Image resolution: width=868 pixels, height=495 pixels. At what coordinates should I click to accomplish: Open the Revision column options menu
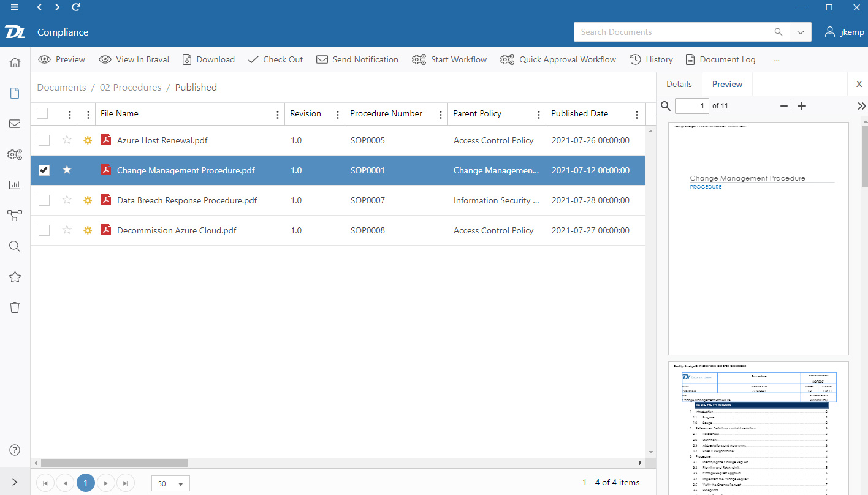tap(338, 113)
